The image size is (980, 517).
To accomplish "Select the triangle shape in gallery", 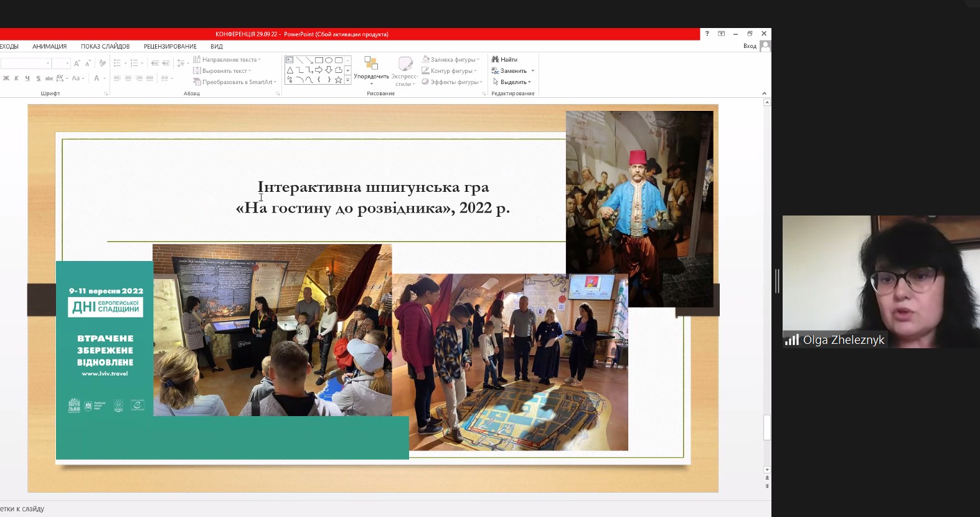I will pos(290,70).
